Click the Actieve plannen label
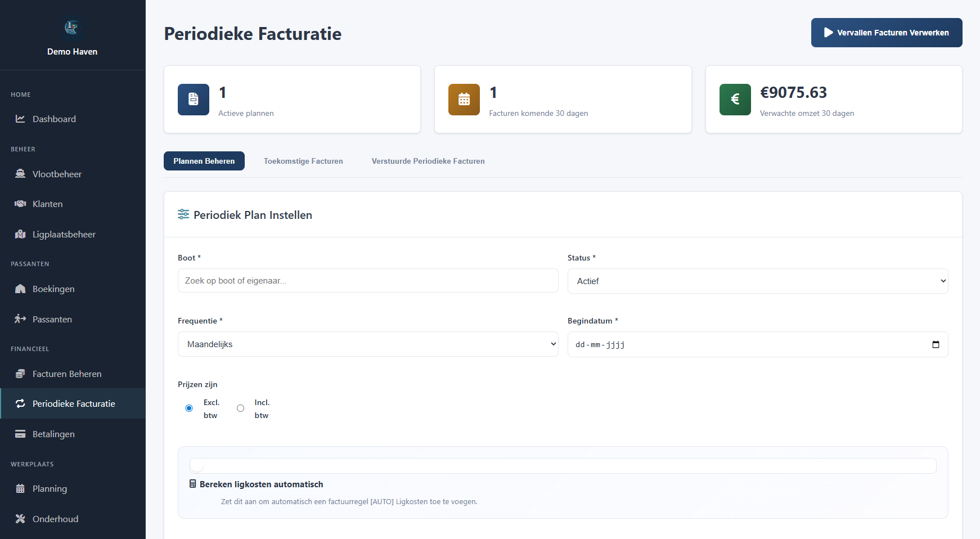 tap(246, 113)
